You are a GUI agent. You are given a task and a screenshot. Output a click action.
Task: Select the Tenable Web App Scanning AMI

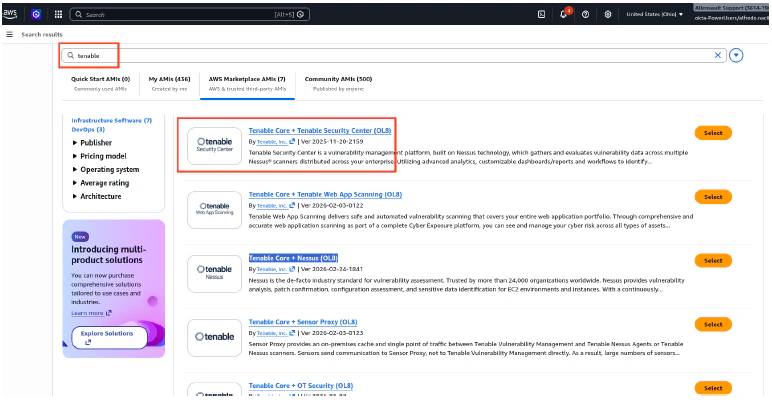coord(713,197)
